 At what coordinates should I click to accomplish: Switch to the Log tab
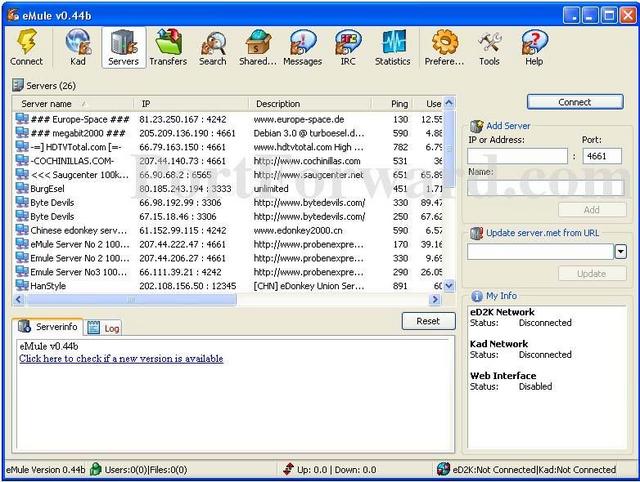point(104,328)
